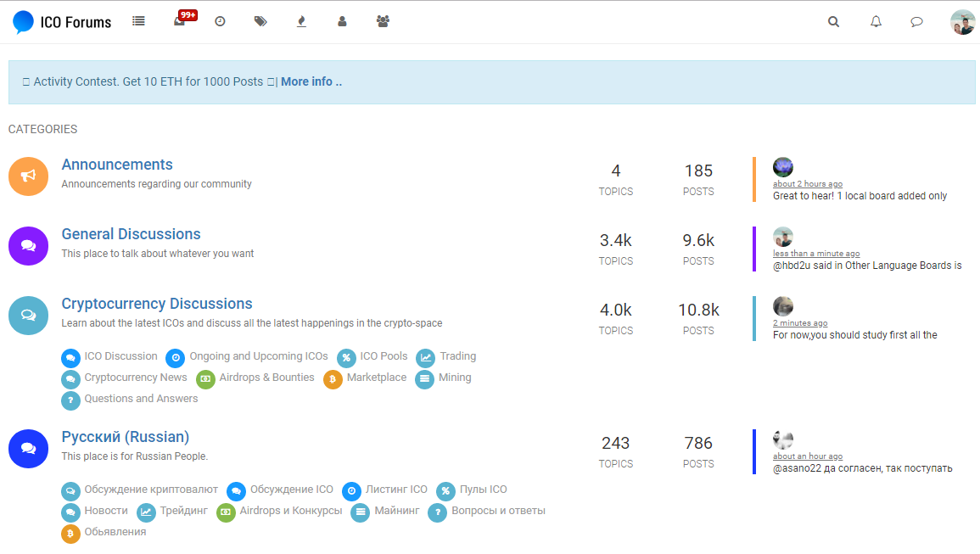Open Трейдинг subcategory
The height and width of the screenshot is (554, 980).
pos(184,510)
